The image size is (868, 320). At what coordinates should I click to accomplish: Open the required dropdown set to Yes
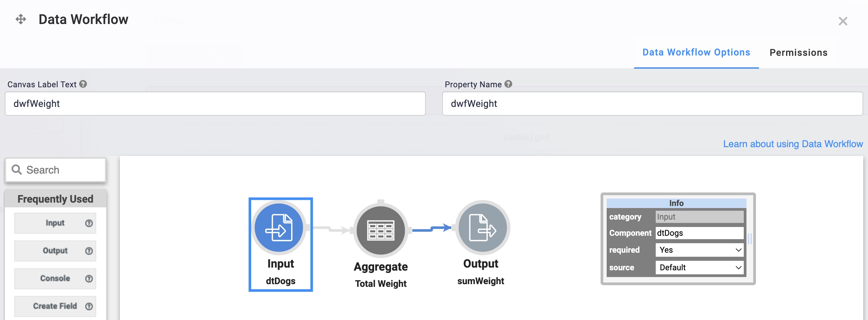click(x=699, y=250)
